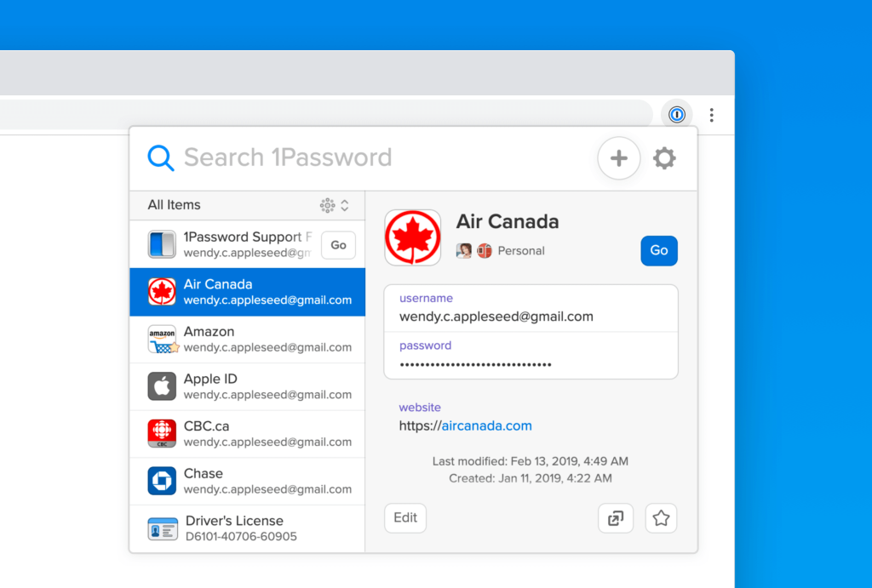Select the Air Canada list item
The width and height of the screenshot is (872, 588).
[248, 292]
